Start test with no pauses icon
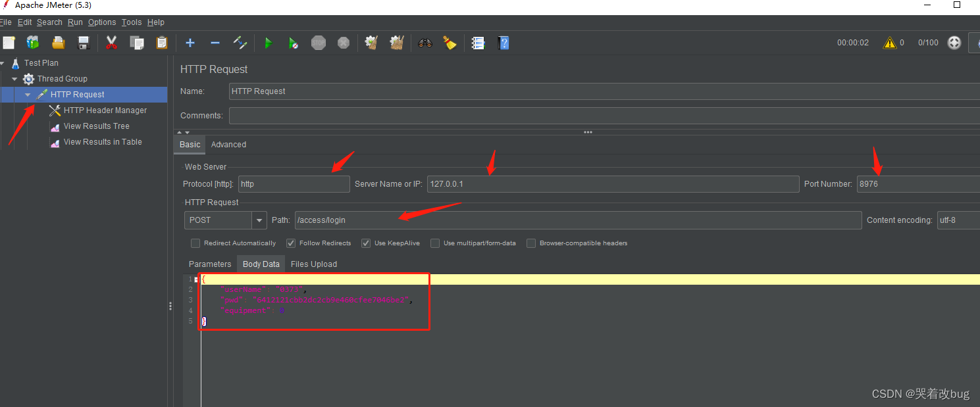Image resolution: width=980 pixels, height=407 pixels. [294, 43]
